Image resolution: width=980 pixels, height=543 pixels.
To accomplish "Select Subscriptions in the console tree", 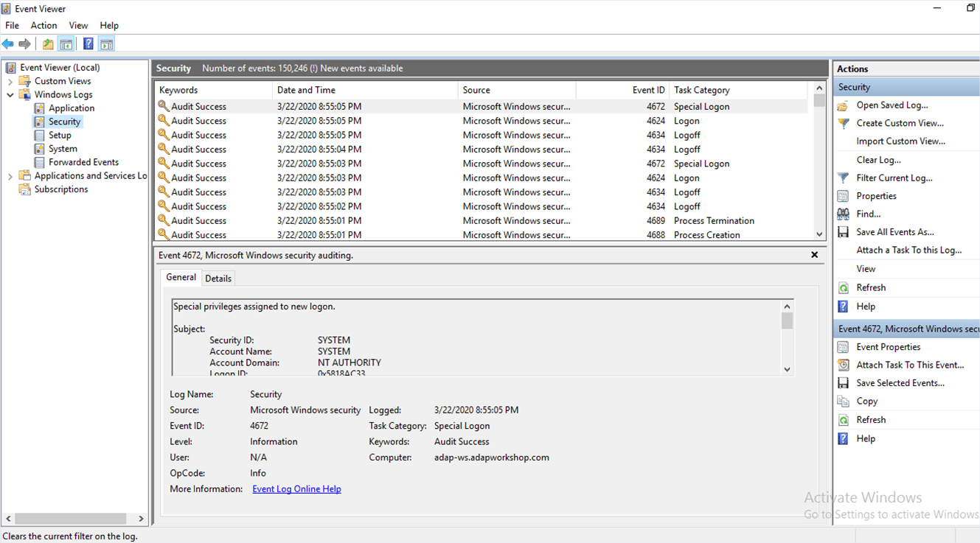I will click(x=61, y=189).
